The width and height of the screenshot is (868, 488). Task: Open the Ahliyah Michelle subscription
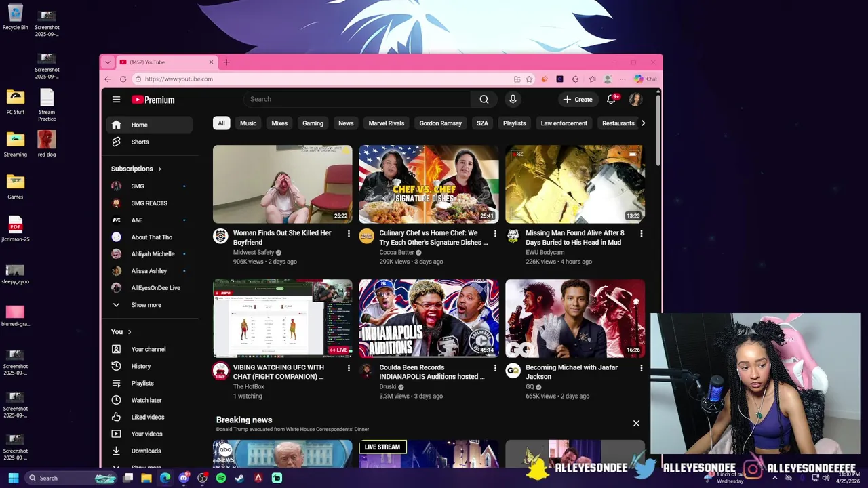click(x=149, y=254)
